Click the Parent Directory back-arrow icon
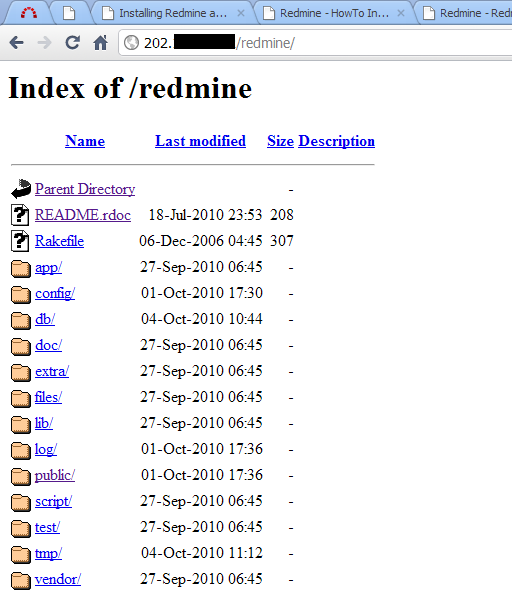The image size is (512, 595). click(21, 189)
